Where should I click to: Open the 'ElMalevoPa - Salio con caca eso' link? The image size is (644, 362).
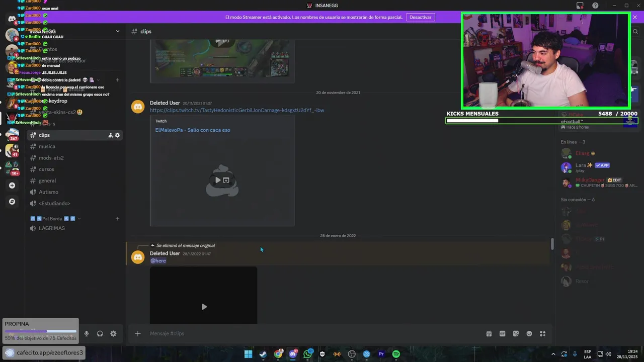coord(193,130)
